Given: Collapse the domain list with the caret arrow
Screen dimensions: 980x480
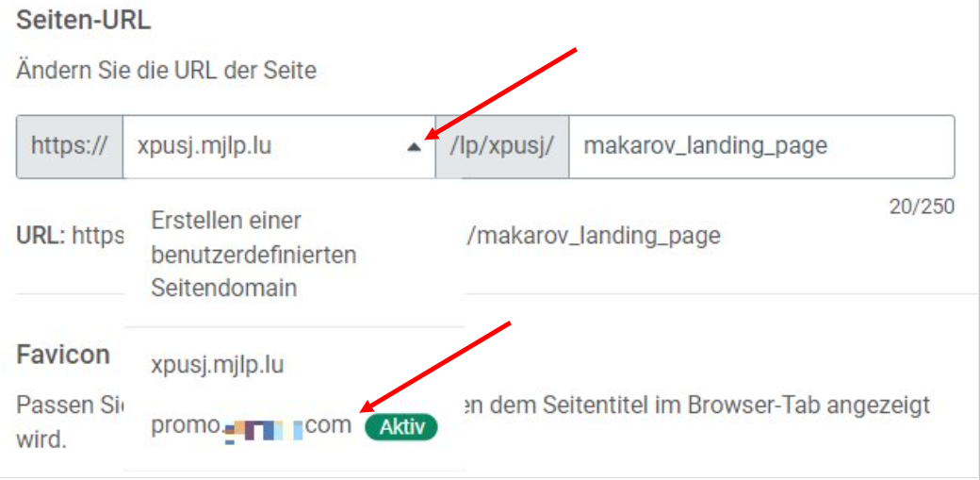Looking at the screenshot, I should click(x=414, y=147).
